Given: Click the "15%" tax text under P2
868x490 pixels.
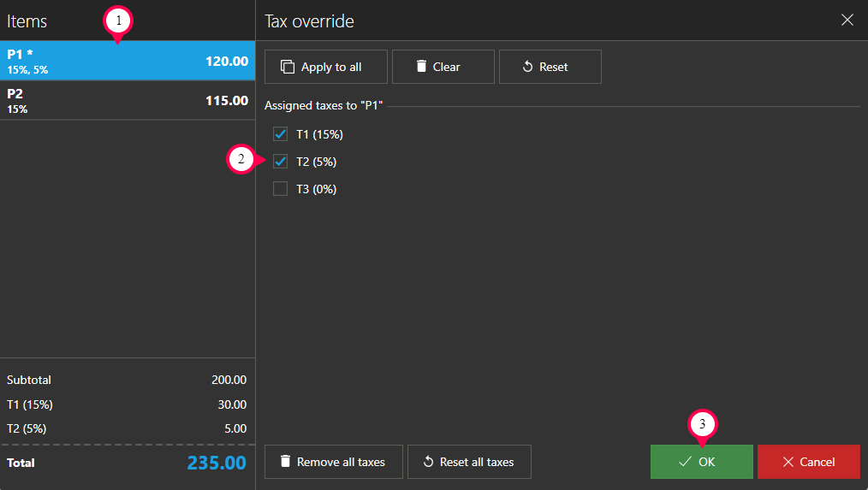Looking at the screenshot, I should (x=17, y=109).
